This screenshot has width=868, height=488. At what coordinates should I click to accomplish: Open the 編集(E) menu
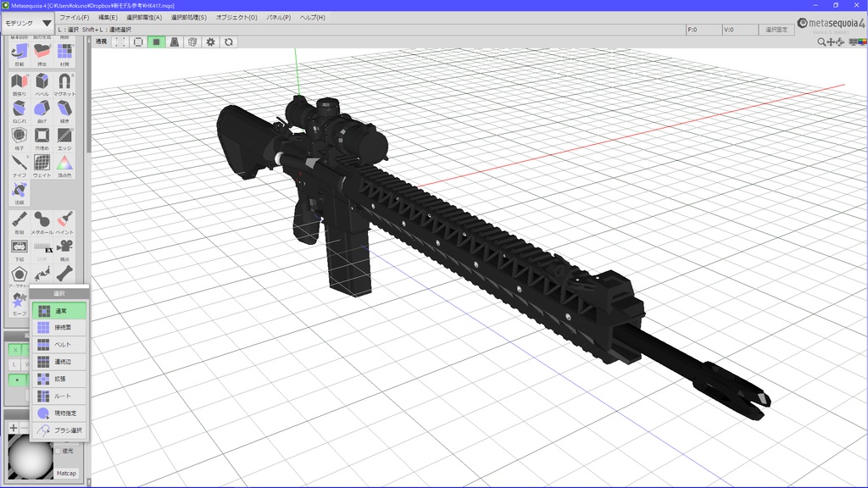tap(108, 18)
